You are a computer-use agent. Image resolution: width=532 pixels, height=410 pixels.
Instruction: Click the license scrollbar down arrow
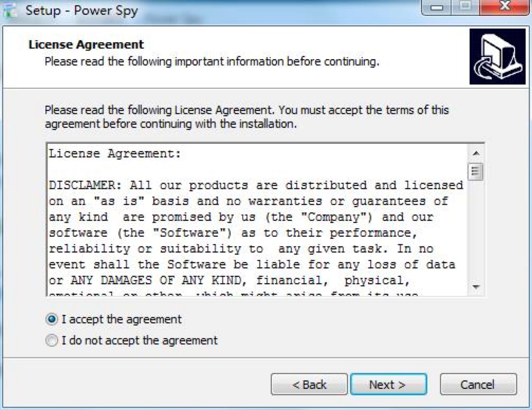click(x=476, y=287)
